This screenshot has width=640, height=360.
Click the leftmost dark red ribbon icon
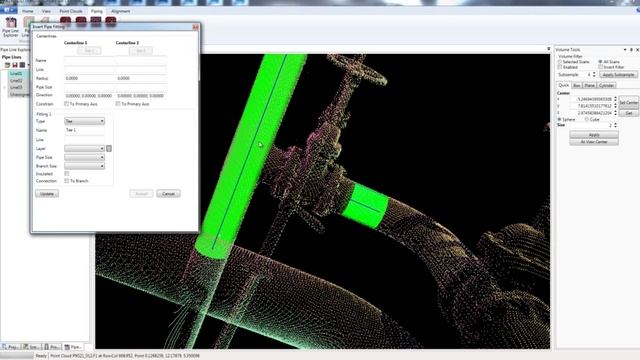[x=65, y=20]
